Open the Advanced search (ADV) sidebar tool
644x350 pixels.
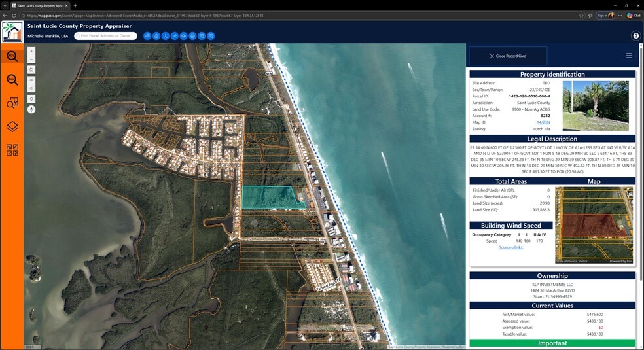pyautogui.click(x=12, y=56)
